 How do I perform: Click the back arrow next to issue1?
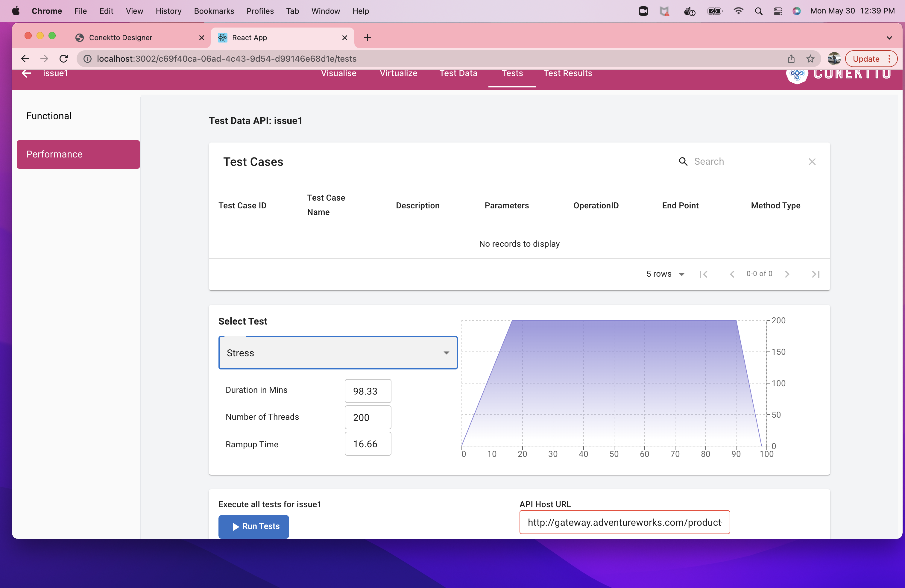click(x=26, y=73)
